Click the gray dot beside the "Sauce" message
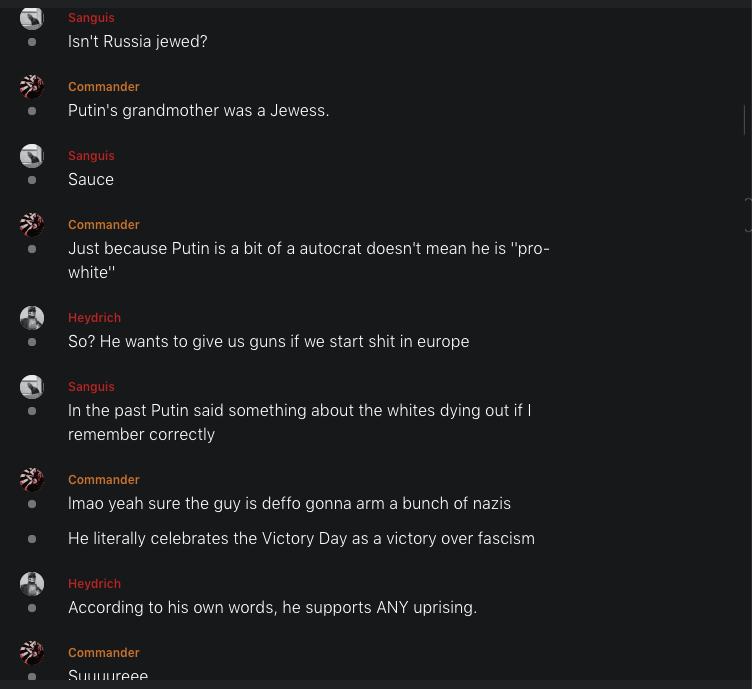The image size is (752, 689). tap(32, 180)
